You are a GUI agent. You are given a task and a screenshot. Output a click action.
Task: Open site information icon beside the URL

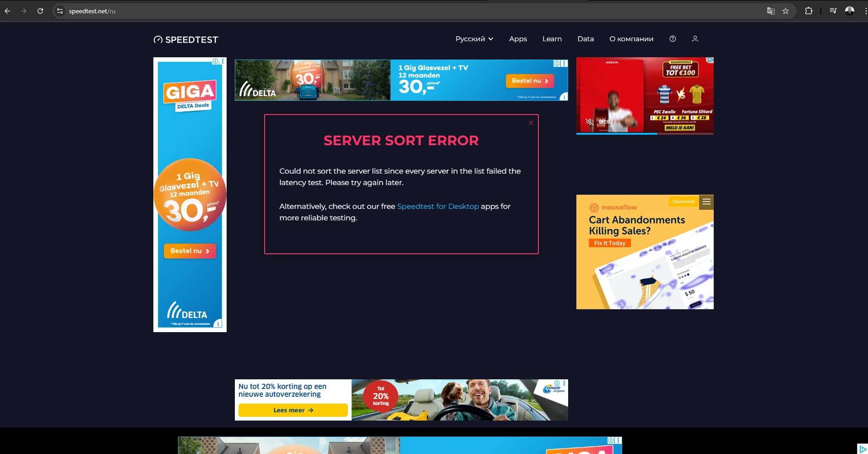click(x=60, y=11)
